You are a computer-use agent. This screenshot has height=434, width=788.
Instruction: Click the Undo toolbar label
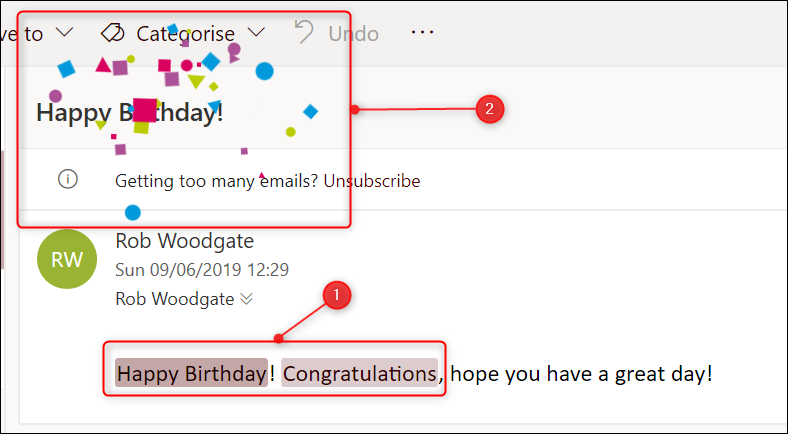click(353, 34)
